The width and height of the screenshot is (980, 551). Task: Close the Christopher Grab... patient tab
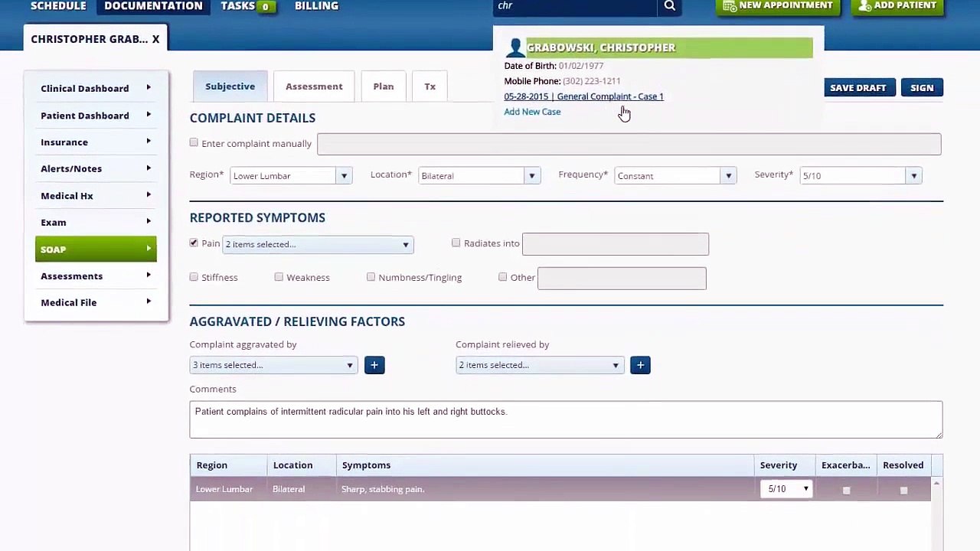click(155, 39)
